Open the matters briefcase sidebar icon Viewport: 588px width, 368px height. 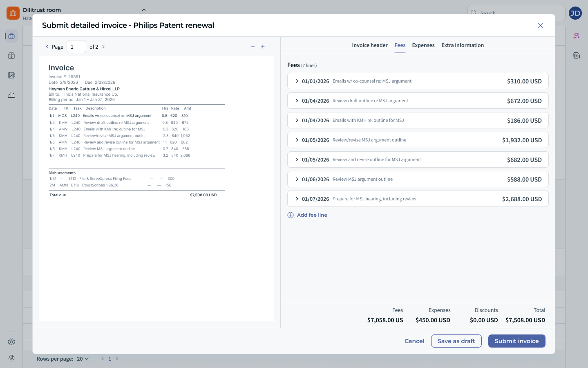click(11, 36)
